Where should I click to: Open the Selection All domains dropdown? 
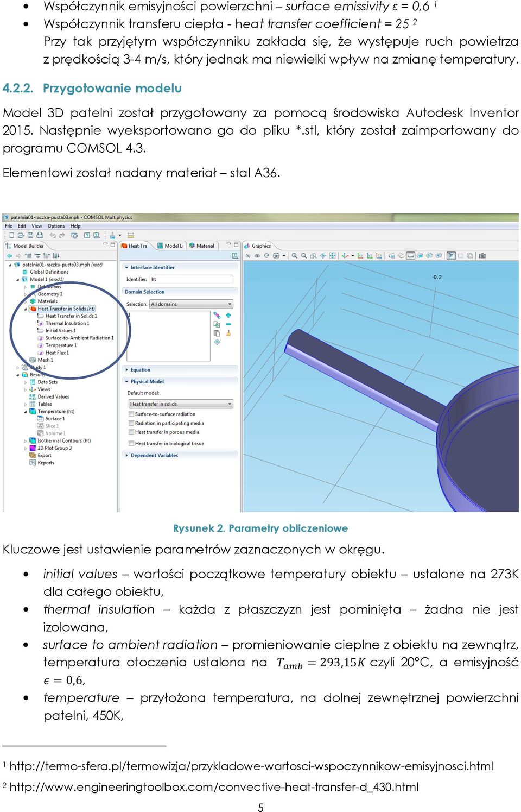pyautogui.click(x=191, y=304)
